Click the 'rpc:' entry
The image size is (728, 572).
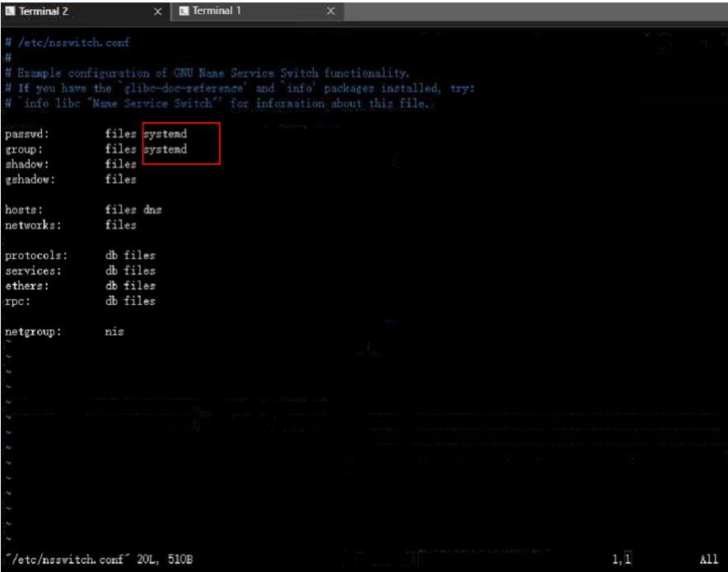pos(17,301)
